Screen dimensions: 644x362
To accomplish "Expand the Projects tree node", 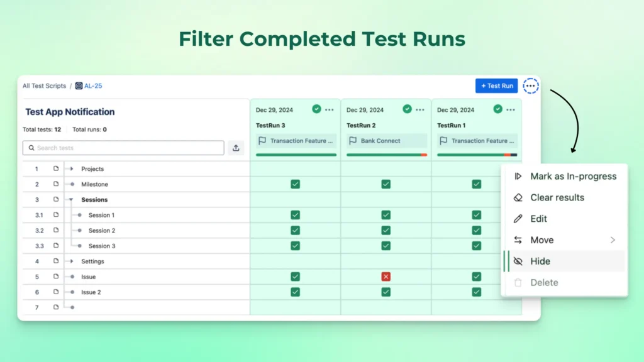I will (72, 168).
